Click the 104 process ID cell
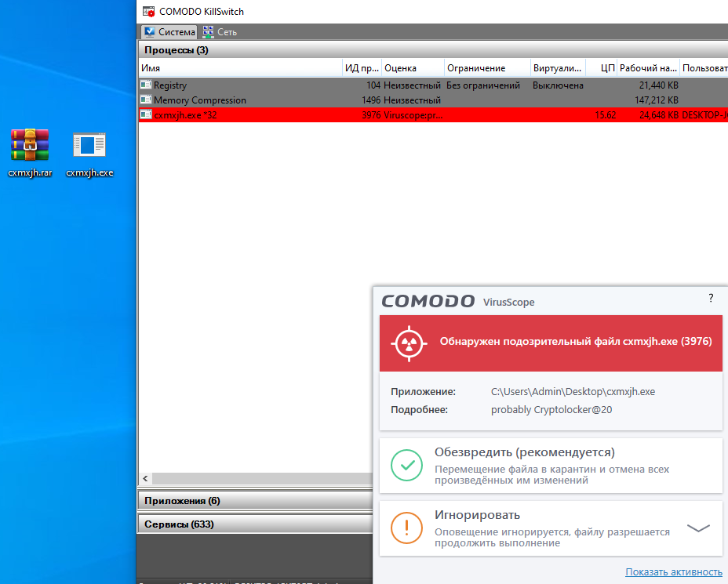The height and width of the screenshot is (584, 728). [x=373, y=85]
